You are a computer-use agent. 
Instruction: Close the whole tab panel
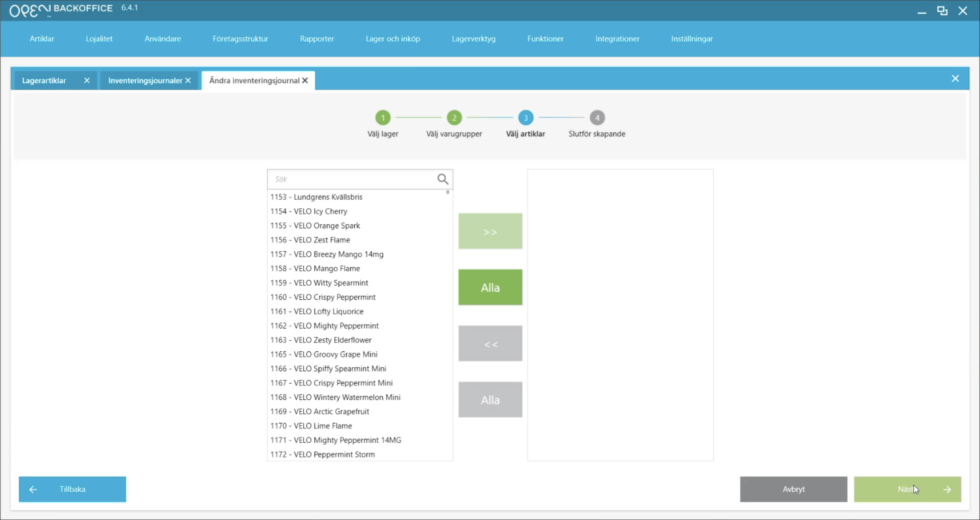pos(955,78)
